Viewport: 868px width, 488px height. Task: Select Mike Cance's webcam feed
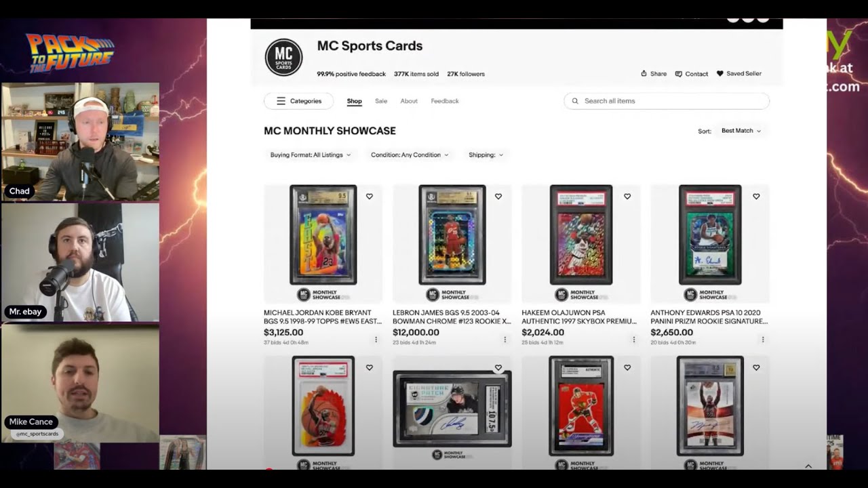(x=80, y=384)
